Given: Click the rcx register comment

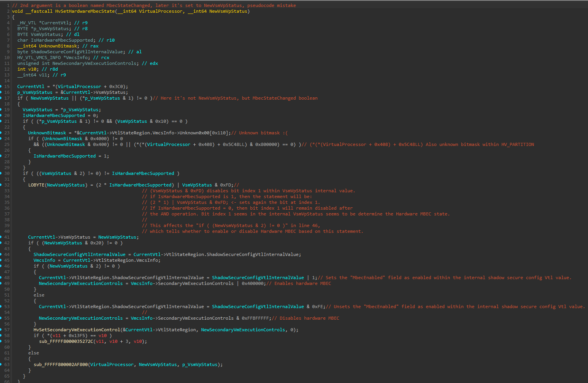Looking at the screenshot, I should point(101,58).
